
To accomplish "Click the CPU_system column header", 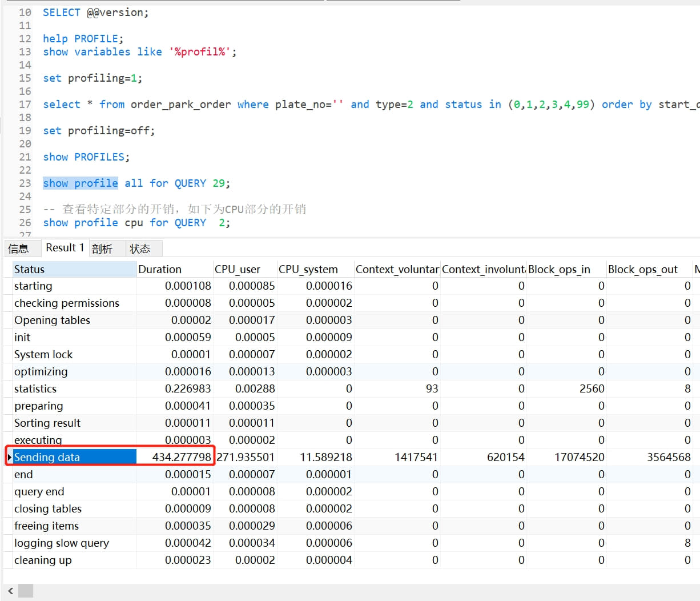I will [315, 270].
